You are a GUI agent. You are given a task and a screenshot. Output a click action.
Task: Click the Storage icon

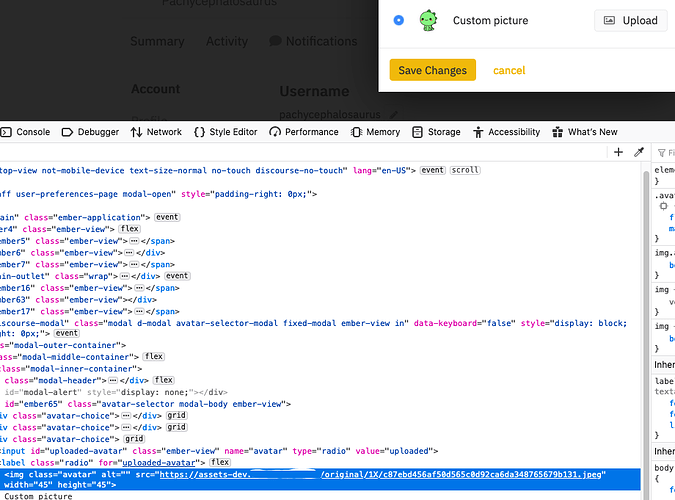[x=417, y=132]
